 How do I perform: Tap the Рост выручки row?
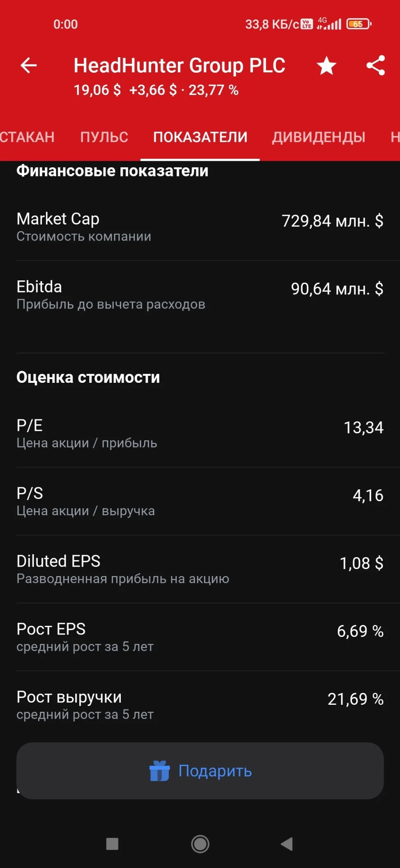pyautogui.click(x=200, y=705)
